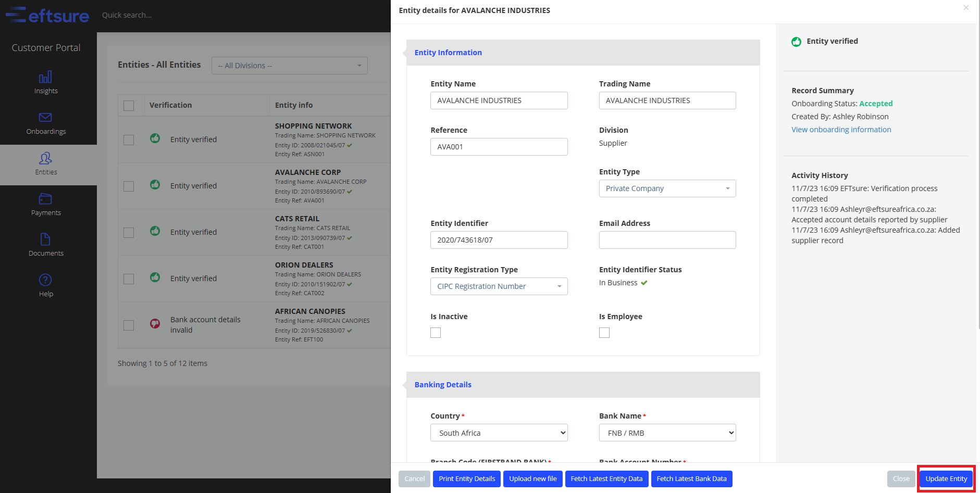Click the Quick search field
Screen dimensions: 980x493
127,15
